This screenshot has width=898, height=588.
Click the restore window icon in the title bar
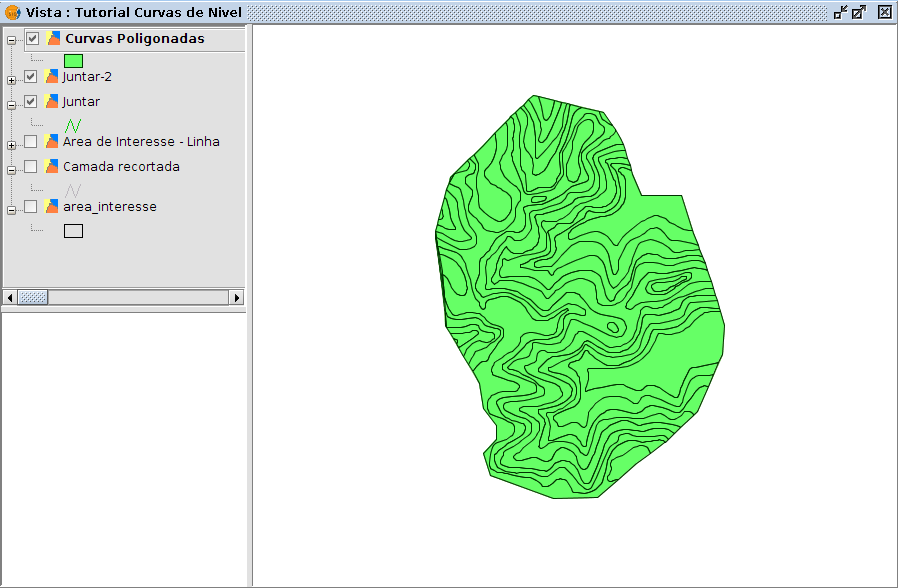point(840,12)
